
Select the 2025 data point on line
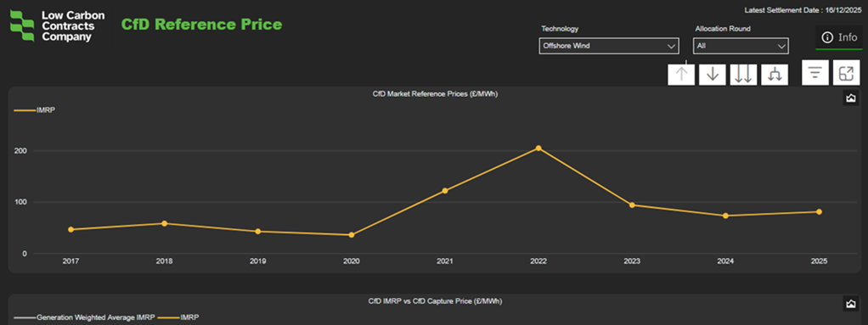tap(819, 211)
